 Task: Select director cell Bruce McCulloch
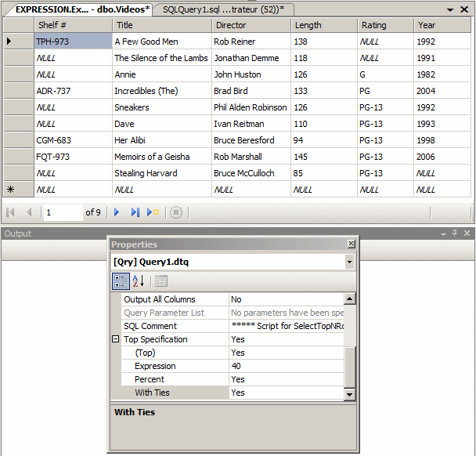[x=251, y=173]
